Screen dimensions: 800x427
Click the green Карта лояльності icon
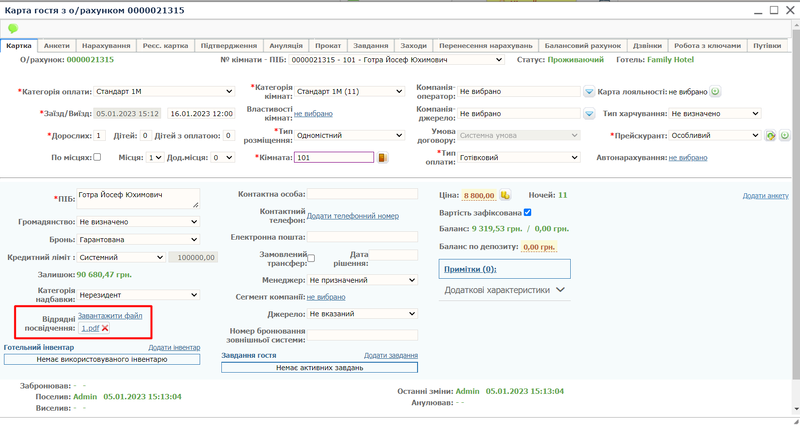point(716,92)
